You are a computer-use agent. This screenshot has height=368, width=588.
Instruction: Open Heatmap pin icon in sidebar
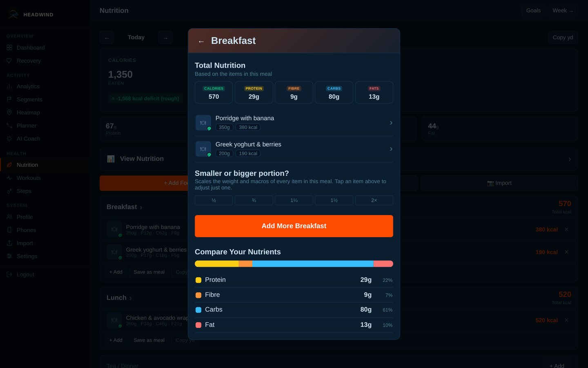pos(9,112)
